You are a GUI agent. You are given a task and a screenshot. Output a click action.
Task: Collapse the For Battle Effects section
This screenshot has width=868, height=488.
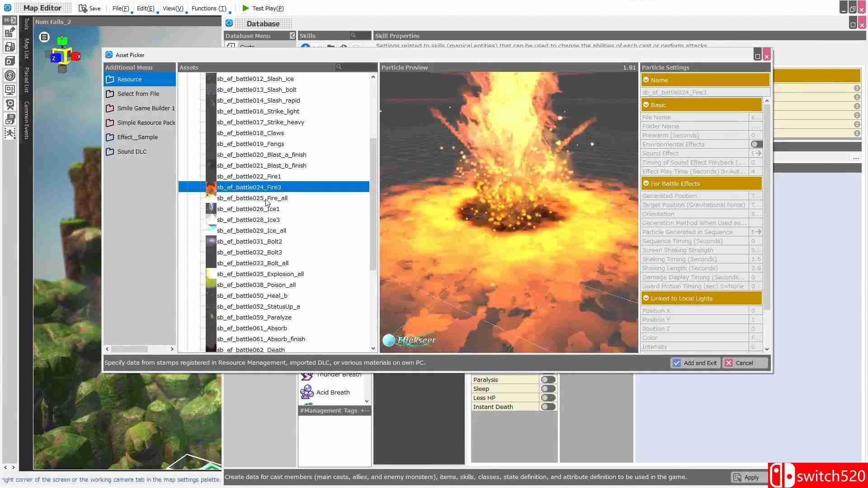(x=646, y=183)
